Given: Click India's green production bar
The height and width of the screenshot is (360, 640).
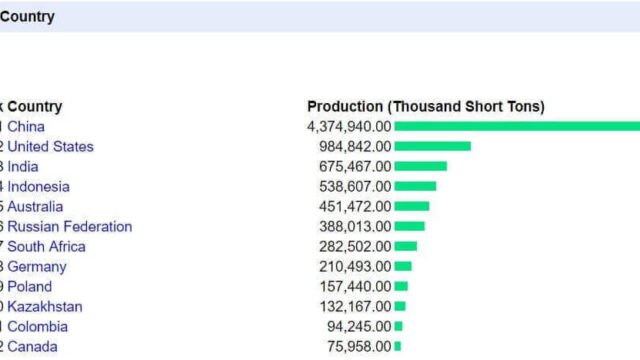Looking at the screenshot, I should pyautogui.click(x=421, y=166).
